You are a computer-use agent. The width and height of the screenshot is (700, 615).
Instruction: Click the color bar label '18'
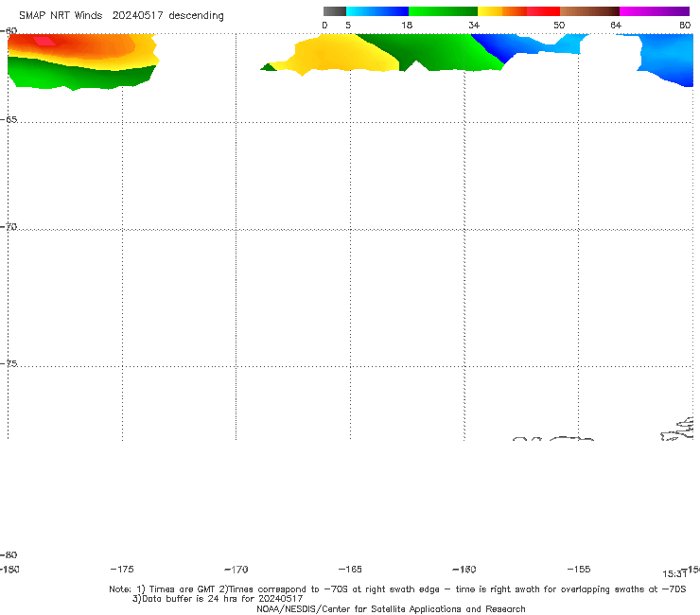(x=407, y=26)
